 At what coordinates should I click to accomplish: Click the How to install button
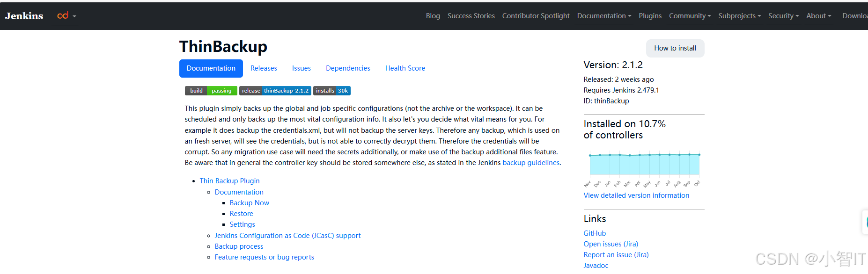coord(675,48)
